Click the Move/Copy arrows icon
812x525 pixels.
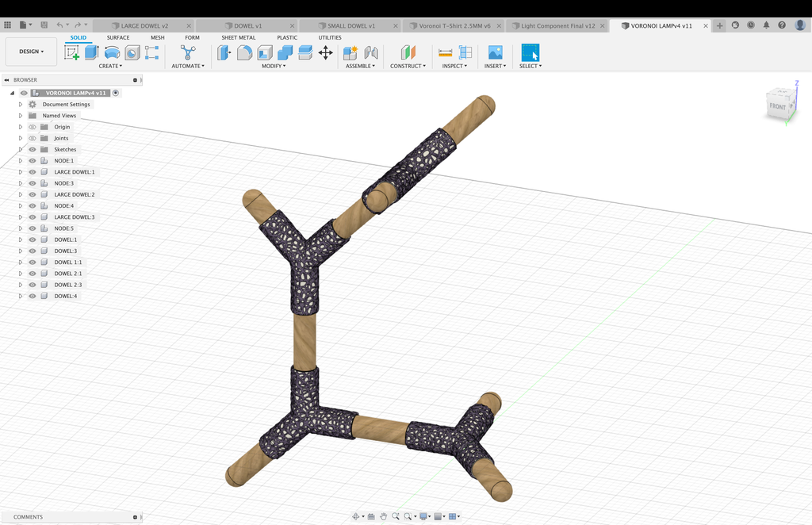click(325, 52)
